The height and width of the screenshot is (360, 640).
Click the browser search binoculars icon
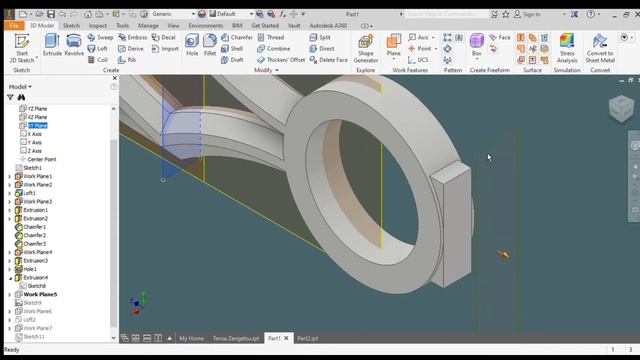coord(21,97)
